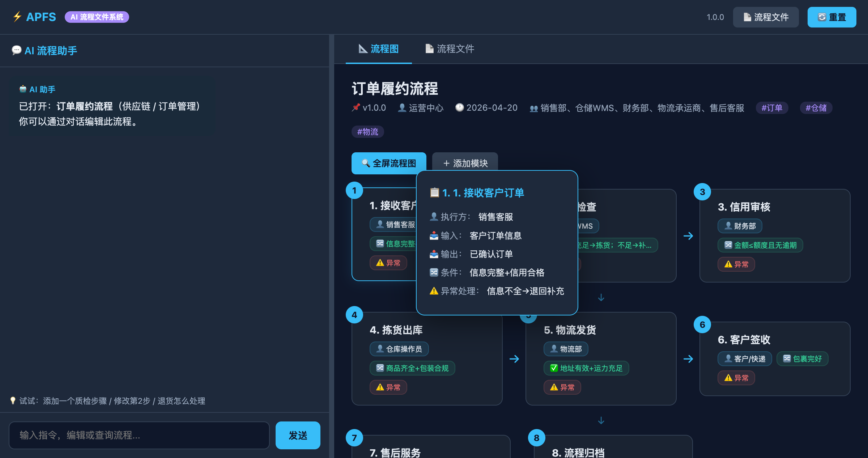Viewport: 868px width, 458px height.
Task: Click the plus icon on 添加模块
Action: pos(446,163)
